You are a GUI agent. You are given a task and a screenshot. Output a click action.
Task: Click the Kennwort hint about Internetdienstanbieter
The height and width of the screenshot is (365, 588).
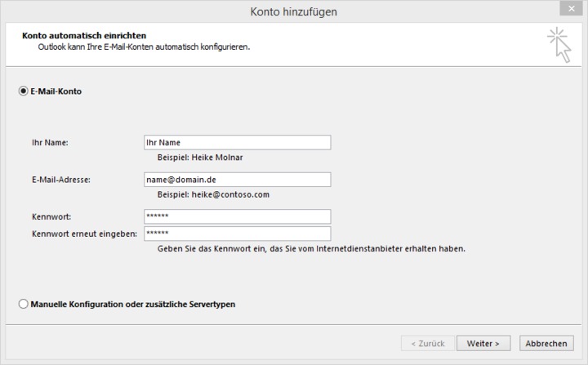point(311,249)
